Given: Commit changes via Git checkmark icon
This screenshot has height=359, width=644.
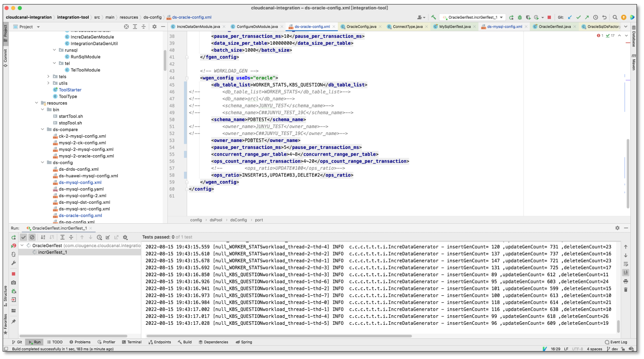Looking at the screenshot, I should tap(578, 17).
